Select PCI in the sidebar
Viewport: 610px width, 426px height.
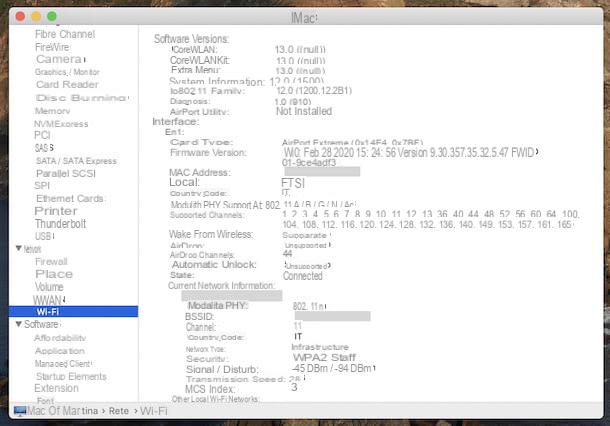coord(42,135)
